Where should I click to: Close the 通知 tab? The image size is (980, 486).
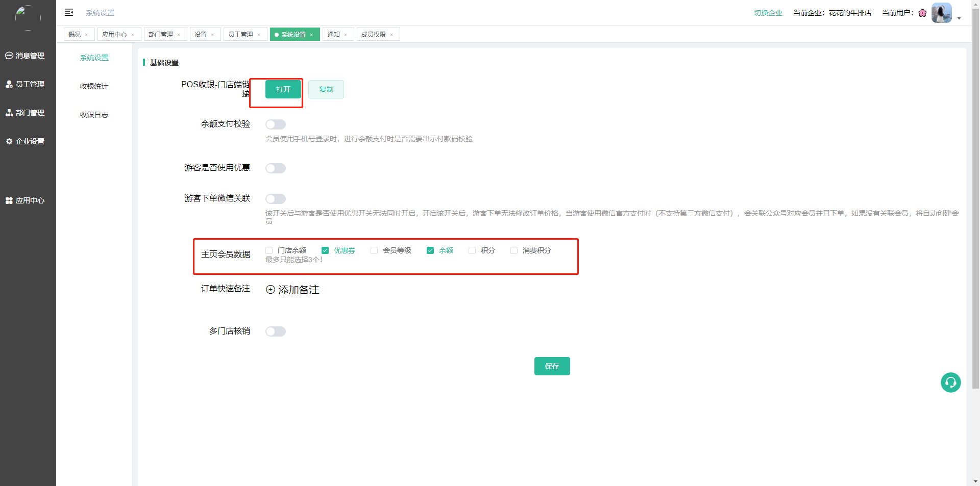[x=346, y=35]
